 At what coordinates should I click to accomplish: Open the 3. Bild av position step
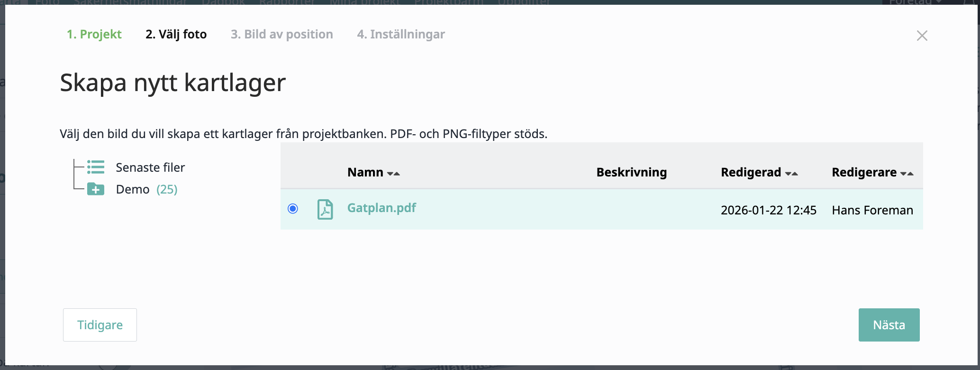click(281, 34)
